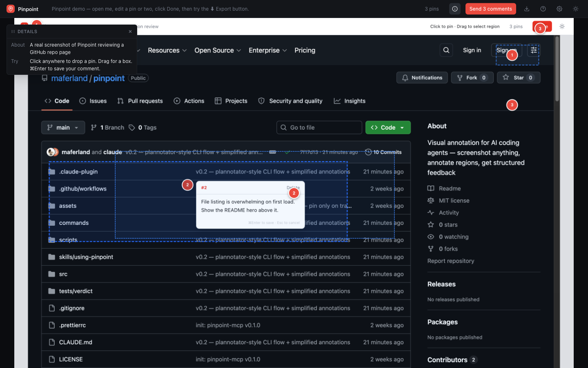Click Report repository
Screen dimensions: 588x368
pyautogui.click(x=451, y=261)
